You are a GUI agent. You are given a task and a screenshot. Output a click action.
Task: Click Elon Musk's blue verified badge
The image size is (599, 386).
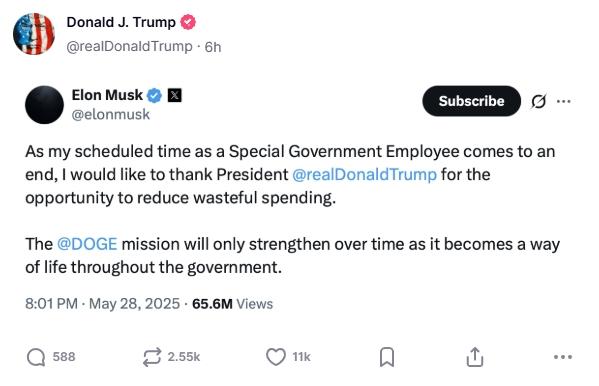155,95
